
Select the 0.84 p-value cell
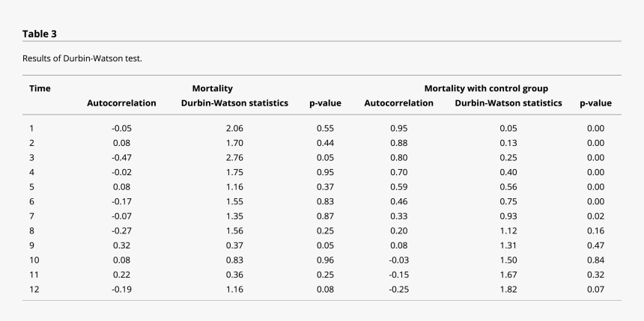(x=595, y=259)
